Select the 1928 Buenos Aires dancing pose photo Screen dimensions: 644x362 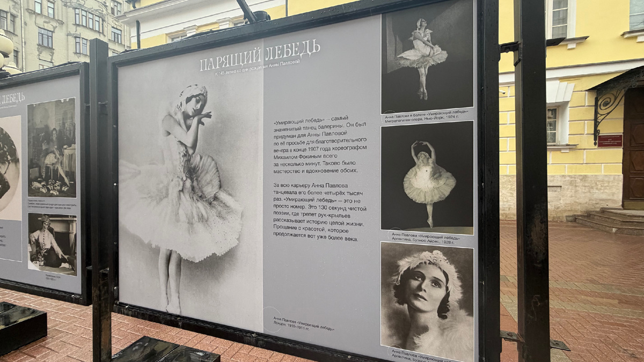[429, 177]
